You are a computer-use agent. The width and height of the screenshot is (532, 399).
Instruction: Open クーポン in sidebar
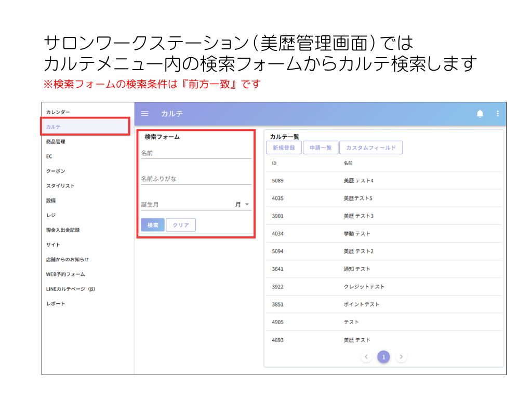click(56, 171)
